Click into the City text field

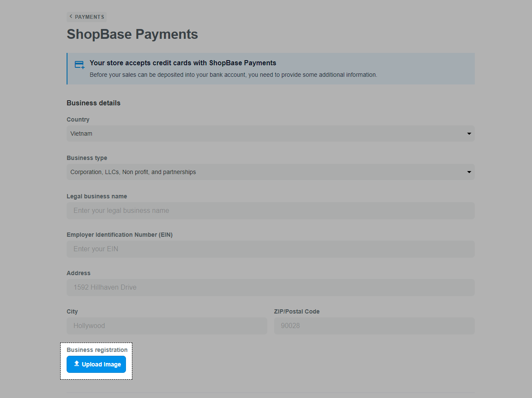(167, 326)
